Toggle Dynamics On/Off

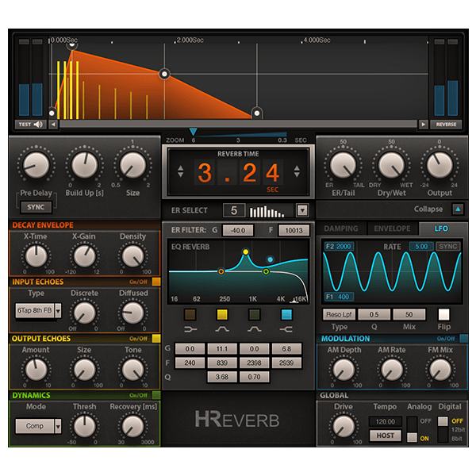click(x=156, y=395)
